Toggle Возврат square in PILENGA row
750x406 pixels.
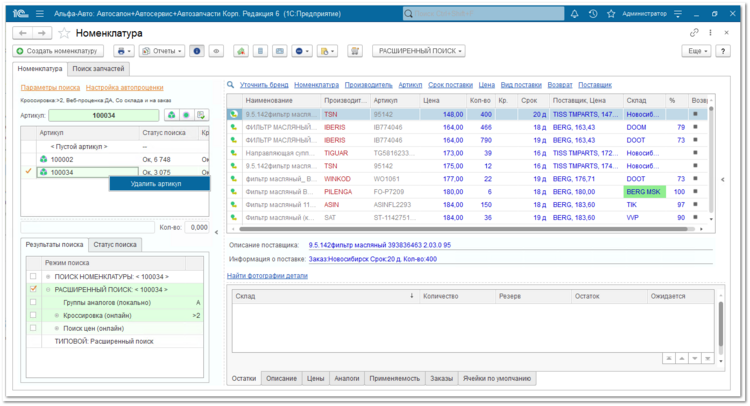[x=695, y=191]
